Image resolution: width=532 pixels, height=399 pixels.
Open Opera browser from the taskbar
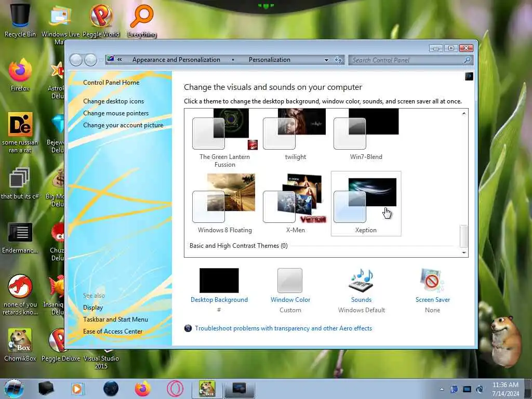[x=175, y=389]
